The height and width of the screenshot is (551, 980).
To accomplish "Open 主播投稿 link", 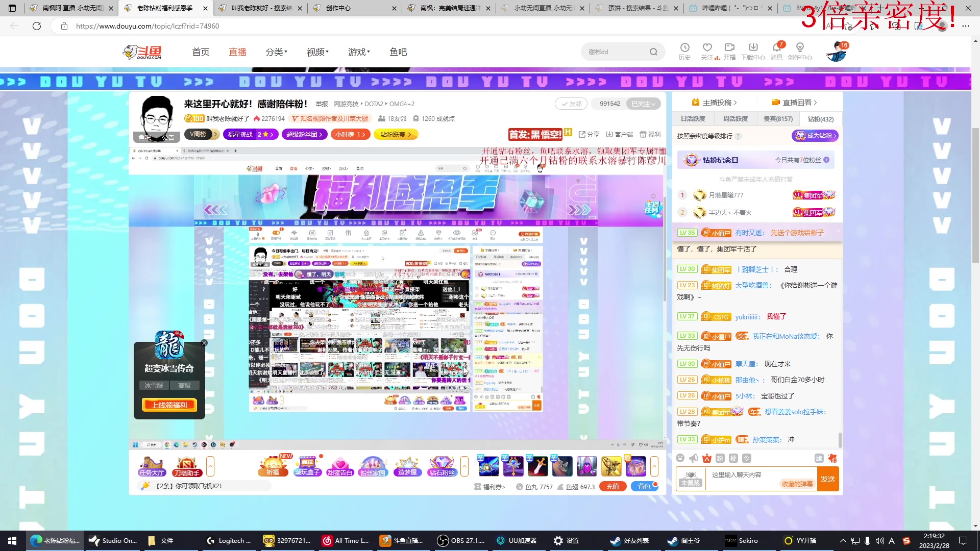I will pos(714,102).
